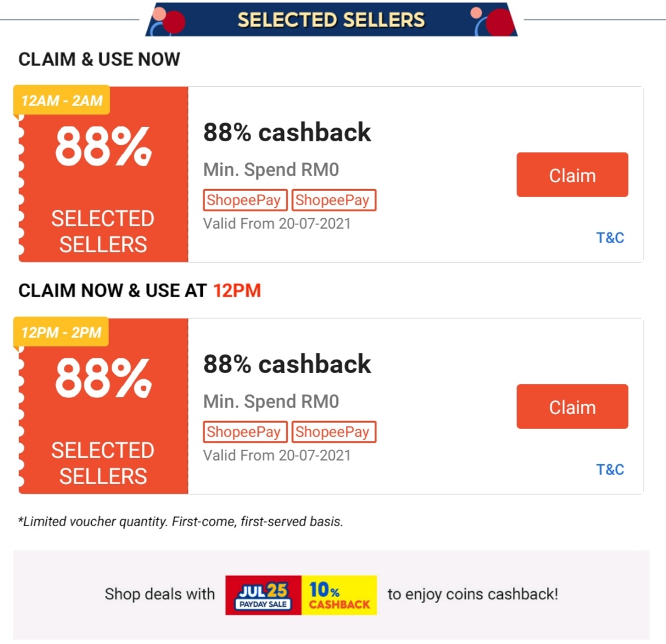666x644 pixels.
Task: Tap the yellow 12PM - 2PM time tag
Action: [61, 332]
